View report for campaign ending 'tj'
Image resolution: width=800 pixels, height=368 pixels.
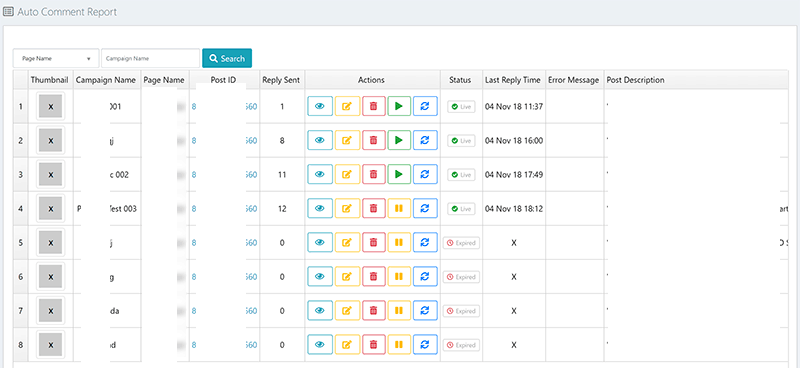click(x=320, y=140)
